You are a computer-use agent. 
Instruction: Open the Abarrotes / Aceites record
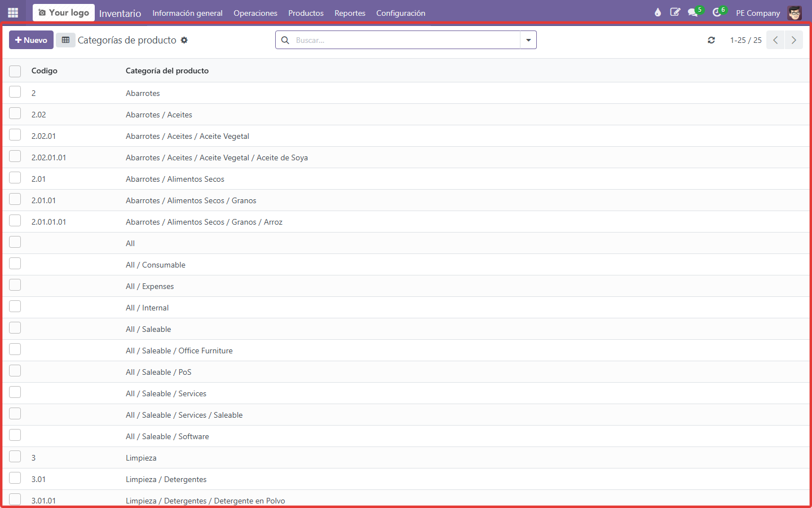(159, 115)
